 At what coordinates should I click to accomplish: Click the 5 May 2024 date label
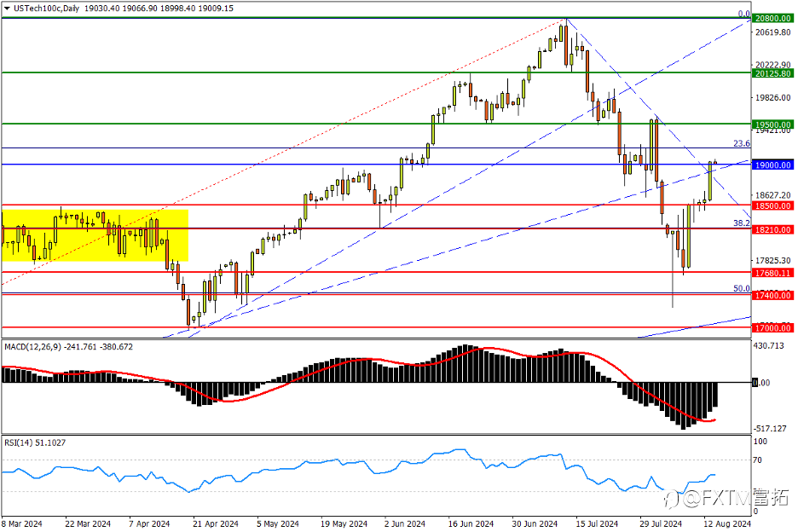(x=278, y=523)
